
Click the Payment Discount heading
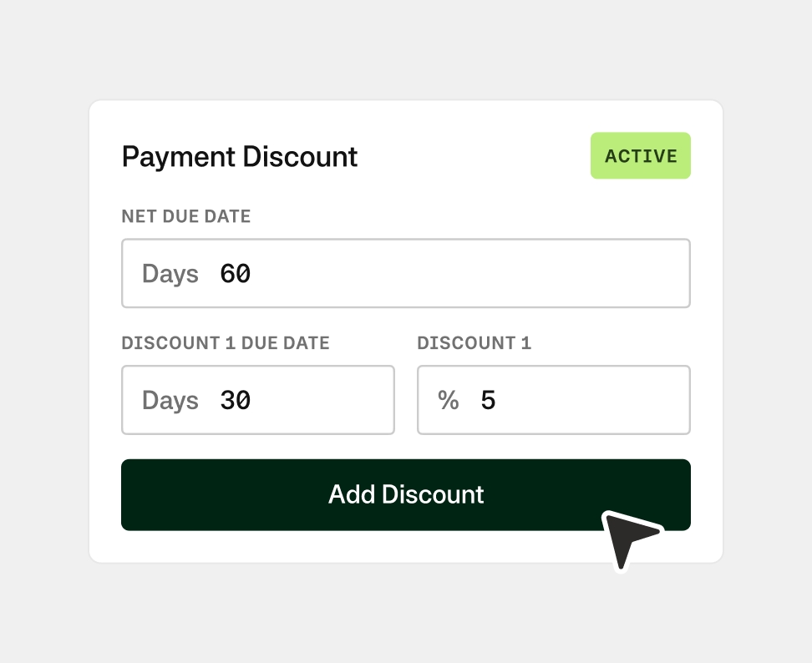[240, 157]
